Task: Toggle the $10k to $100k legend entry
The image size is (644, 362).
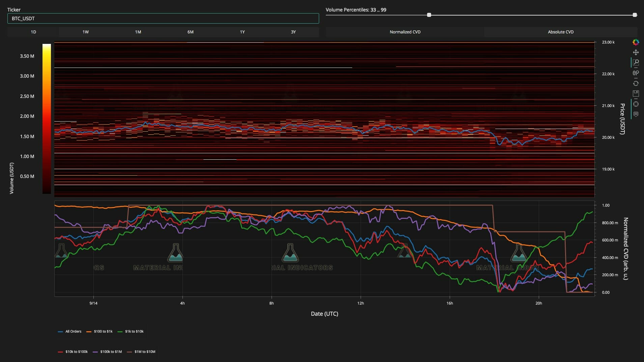Action: coord(73,352)
